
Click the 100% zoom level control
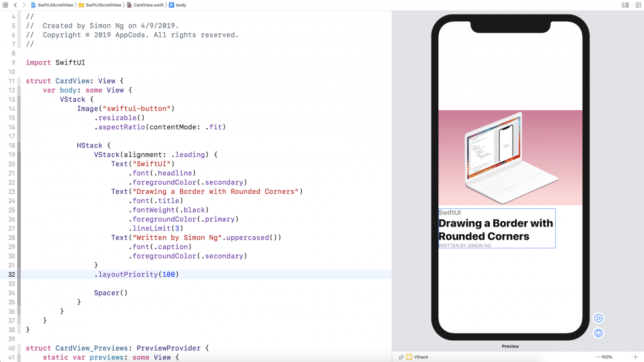[607, 357]
